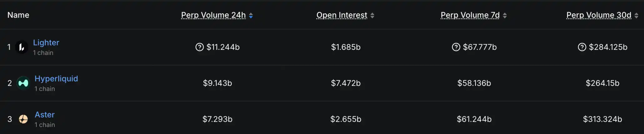Click sort arrows next to Open Interest
Screen dimensions: 644x134
[372, 15]
